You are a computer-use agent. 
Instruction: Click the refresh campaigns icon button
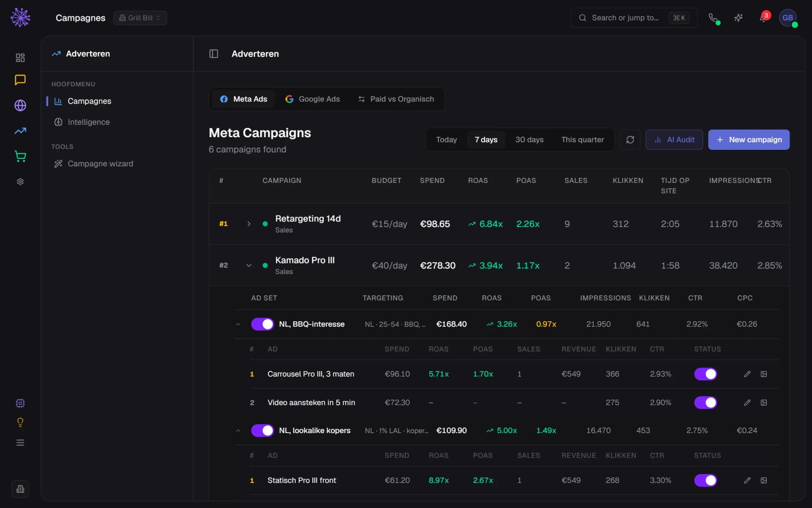click(x=630, y=140)
